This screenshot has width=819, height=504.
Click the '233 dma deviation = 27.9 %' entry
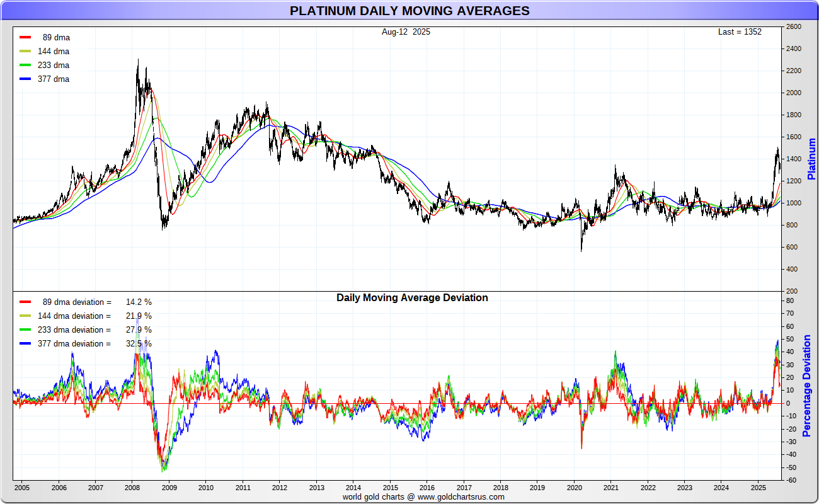(94, 329)
